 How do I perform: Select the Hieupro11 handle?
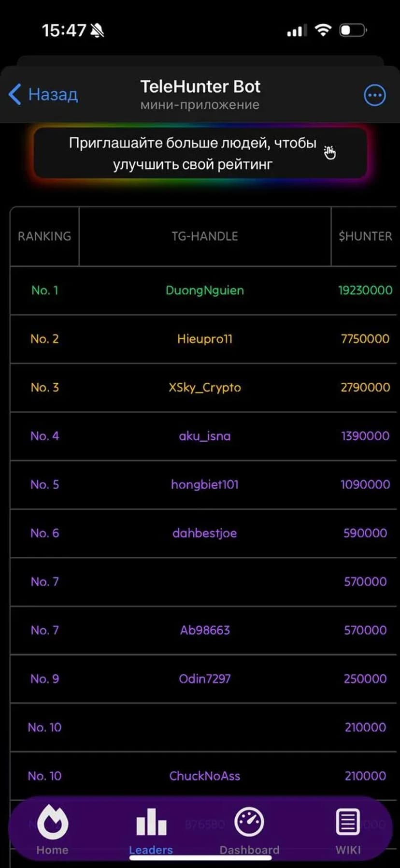pos(205,339)
